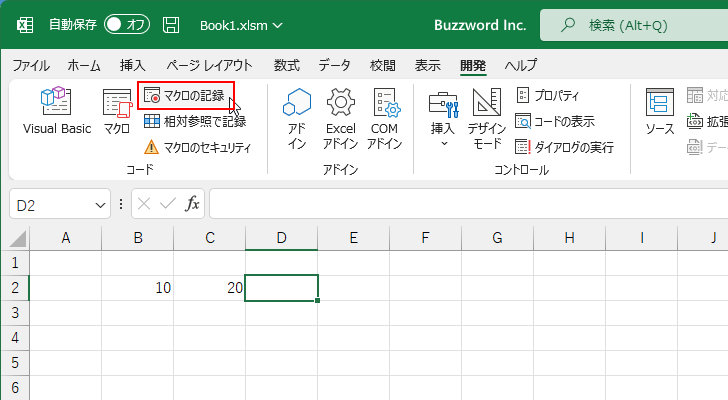The height and width of the screenshot is (400, 728).
Task: Expand the Name Box dropdown
Action: pyautogui.click(x=100, y=205)
